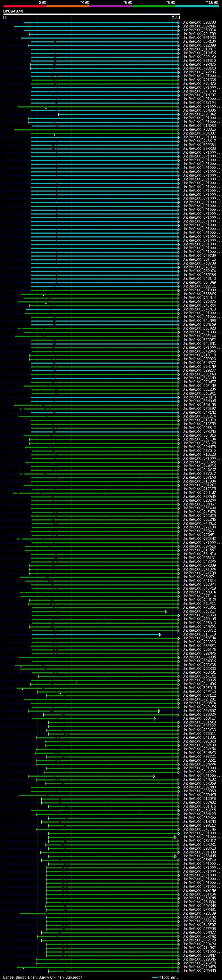The image size is (222, 980).
Task: Select the UniRef100_A5ADC4 label
Action: click(x=199, y=30)
